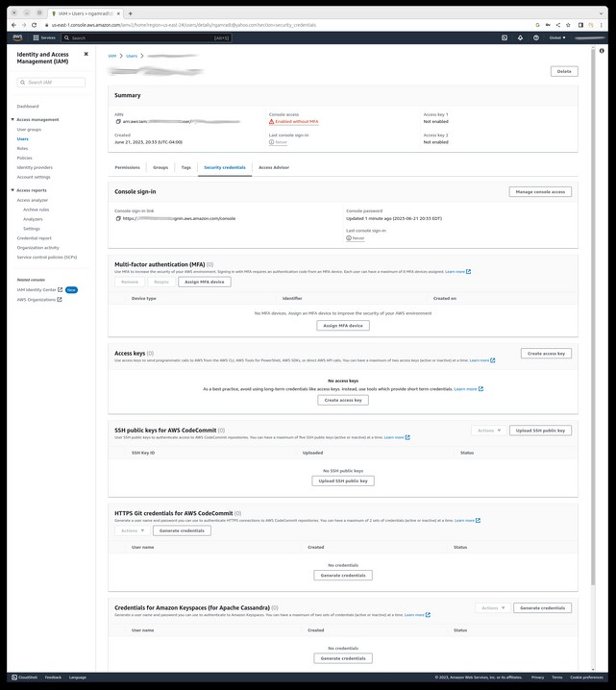Open the password key icon in address bar
Image resolution: width=616 pixels, height=690 pixels.
(x=548, y=25)
